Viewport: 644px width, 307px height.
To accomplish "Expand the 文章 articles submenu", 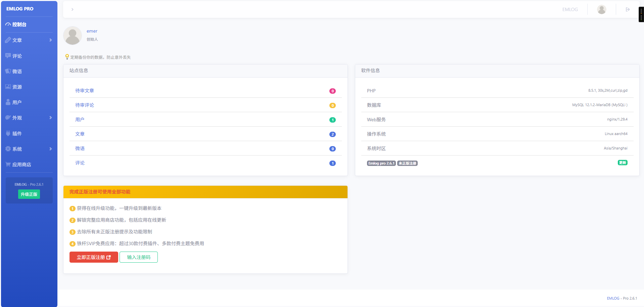I will point(29,40).
